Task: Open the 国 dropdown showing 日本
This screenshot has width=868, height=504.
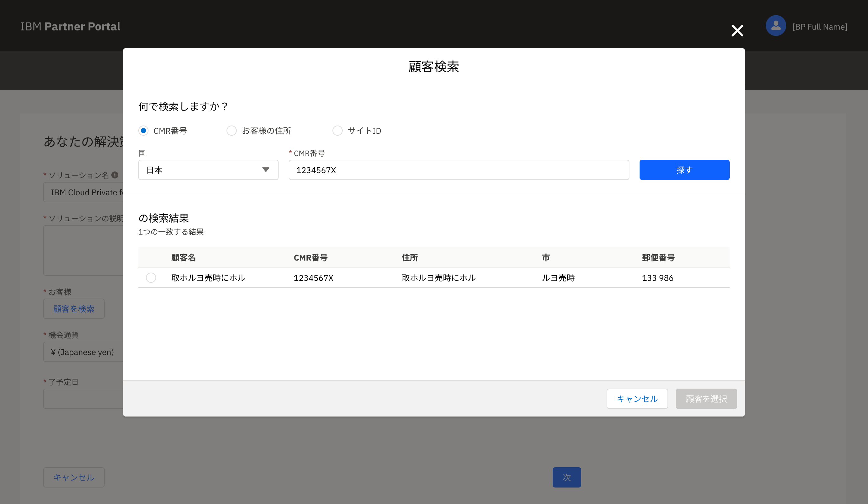Action: point(208,170)
